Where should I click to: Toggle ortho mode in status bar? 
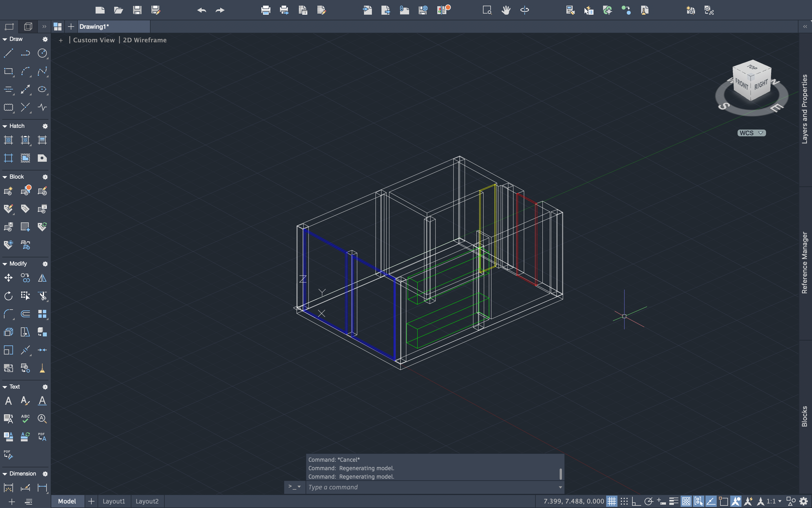636,501
